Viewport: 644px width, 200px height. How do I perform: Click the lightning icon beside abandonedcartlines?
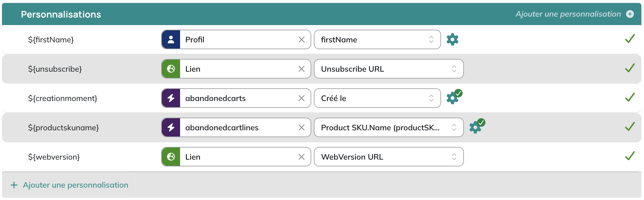pos(171,127)
